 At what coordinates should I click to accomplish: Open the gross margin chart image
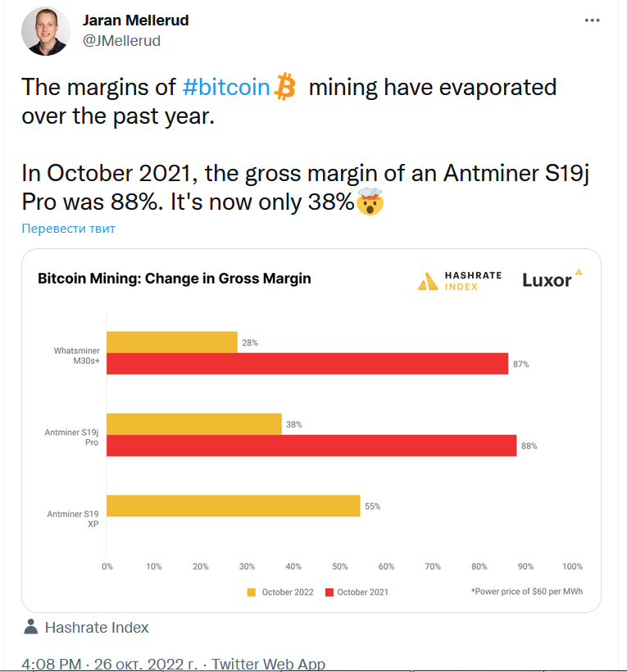click(x=311, y=430)
